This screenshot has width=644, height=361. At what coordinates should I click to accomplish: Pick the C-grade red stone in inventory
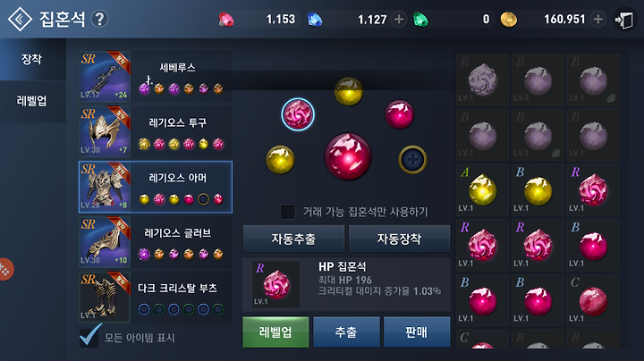pos(593,300)
